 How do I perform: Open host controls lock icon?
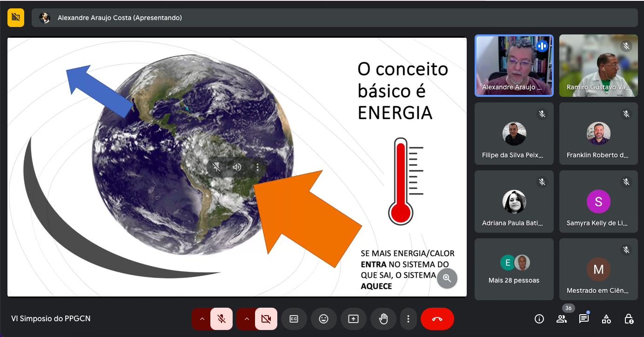tap(629, 319)
